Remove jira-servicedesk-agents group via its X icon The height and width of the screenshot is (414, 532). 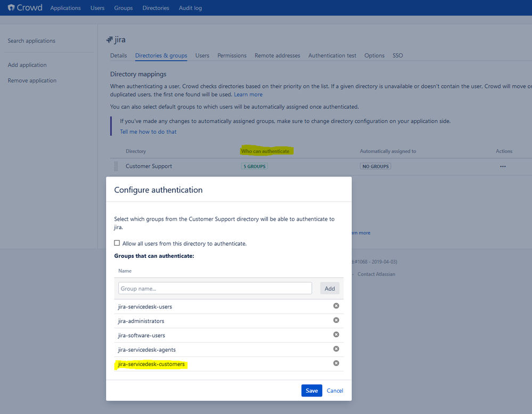[336, 349]
